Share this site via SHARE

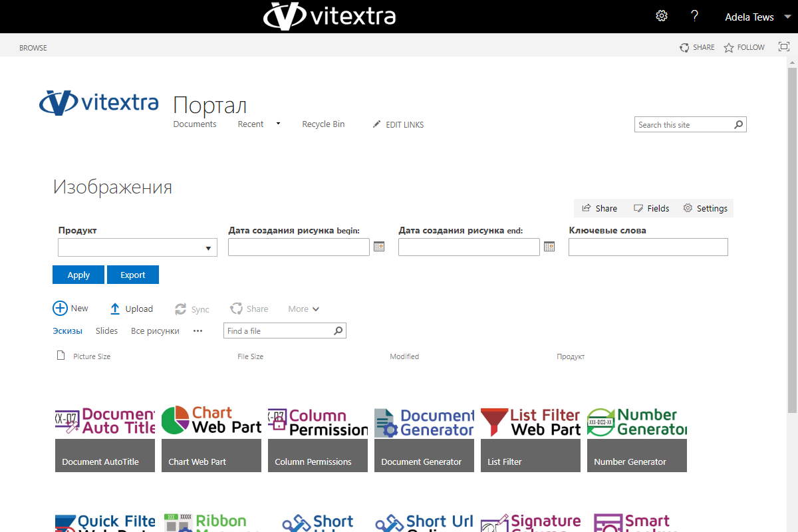(x=697, y=47)
